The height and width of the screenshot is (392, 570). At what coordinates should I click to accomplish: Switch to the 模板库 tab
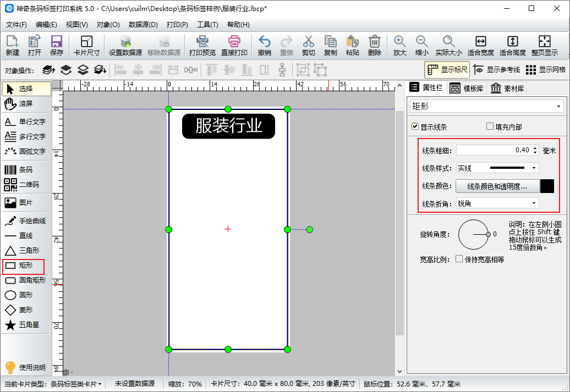[x=466, y=88]
